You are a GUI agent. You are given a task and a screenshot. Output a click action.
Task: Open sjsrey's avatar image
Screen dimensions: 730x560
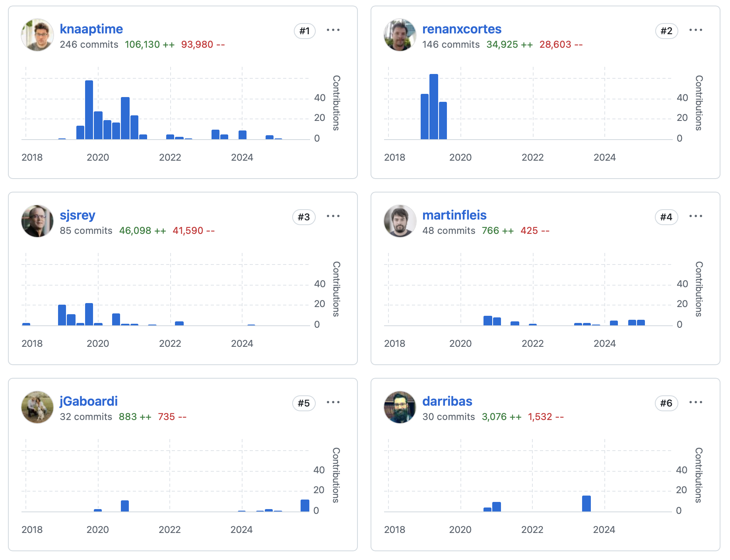pos(37,221)
